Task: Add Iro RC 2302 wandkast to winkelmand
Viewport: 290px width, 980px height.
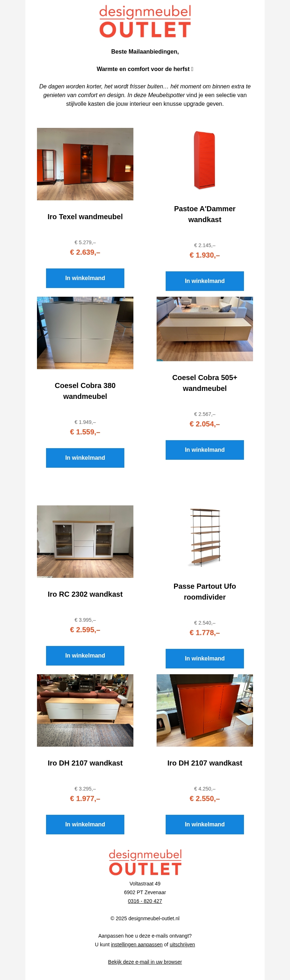Action: (x=85, y=655)
